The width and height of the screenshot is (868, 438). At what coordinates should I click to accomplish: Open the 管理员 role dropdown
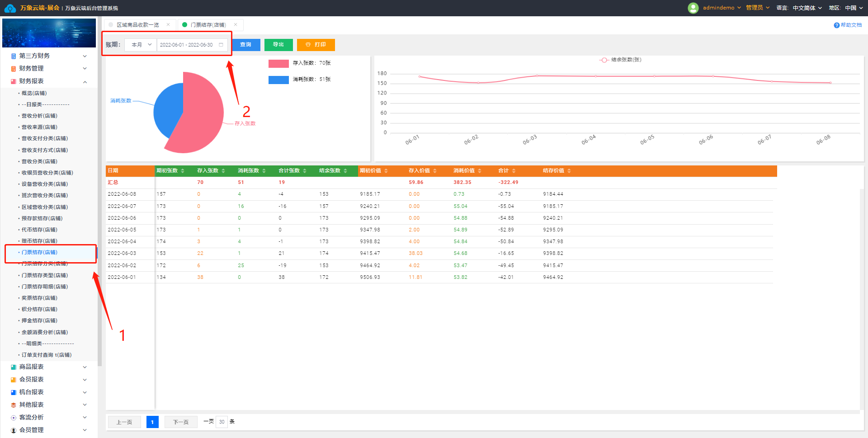pos(758,8)
